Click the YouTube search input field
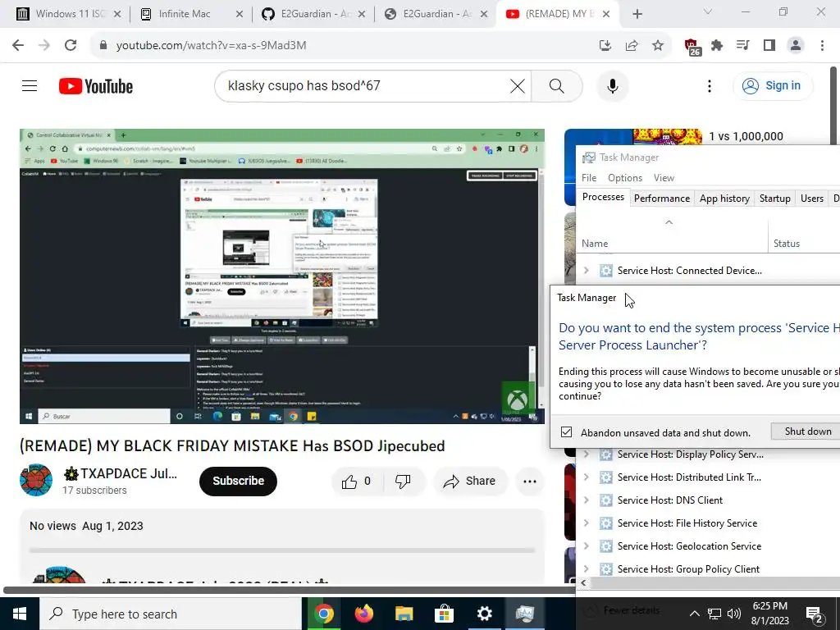This screenshot has height=630, width=840. [365, 85]
